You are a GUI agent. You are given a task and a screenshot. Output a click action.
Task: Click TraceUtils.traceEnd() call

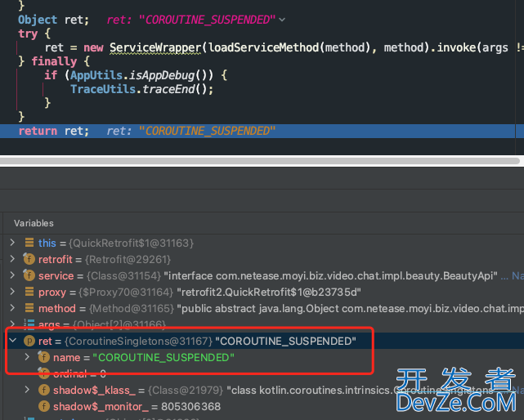pos(141,89)
